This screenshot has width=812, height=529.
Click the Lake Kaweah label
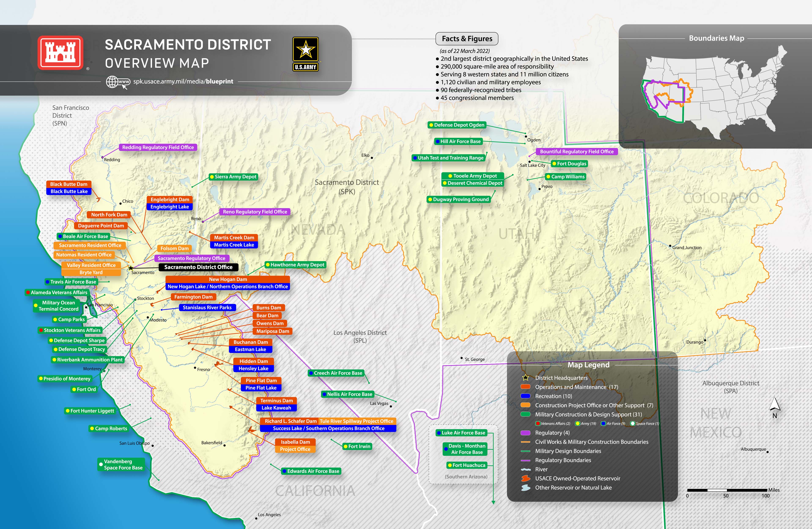(276, 408)
